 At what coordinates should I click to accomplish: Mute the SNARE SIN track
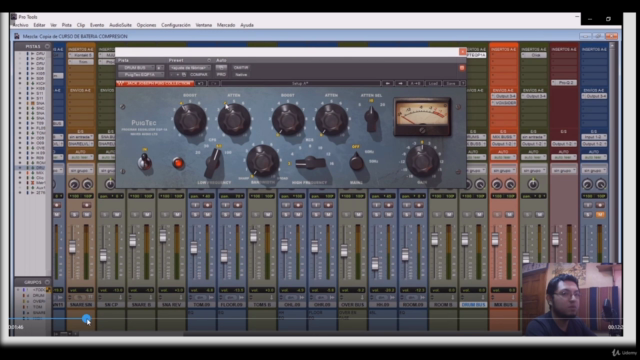tap(87, 214)
